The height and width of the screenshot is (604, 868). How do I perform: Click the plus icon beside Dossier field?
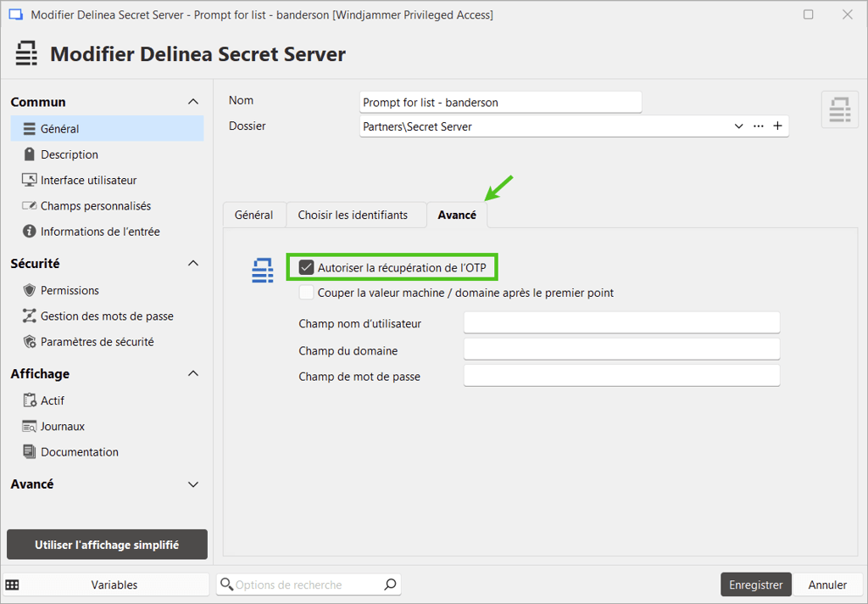click(777, 126)
